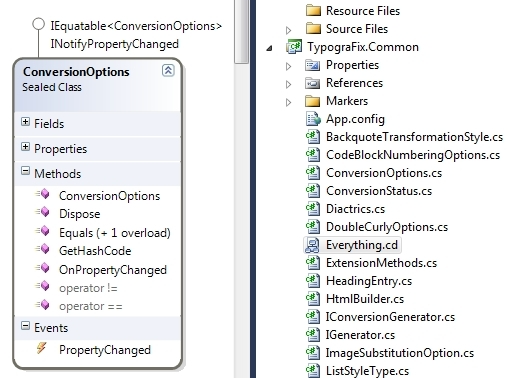Screen dimensions: 508x378
Task: Select the OnPropertyChanged method name
Action: [113, 270]
